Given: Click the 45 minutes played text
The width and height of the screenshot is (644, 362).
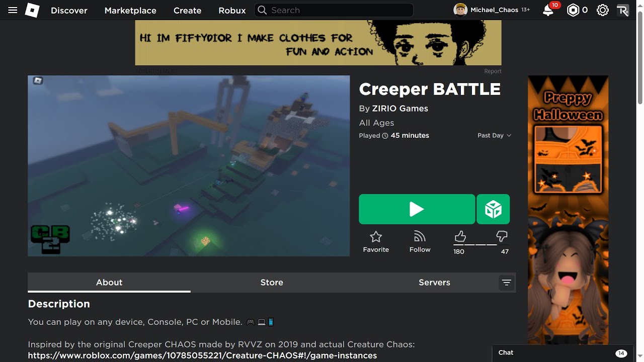Looking at the screenshot, I should [x=410, y=136].
